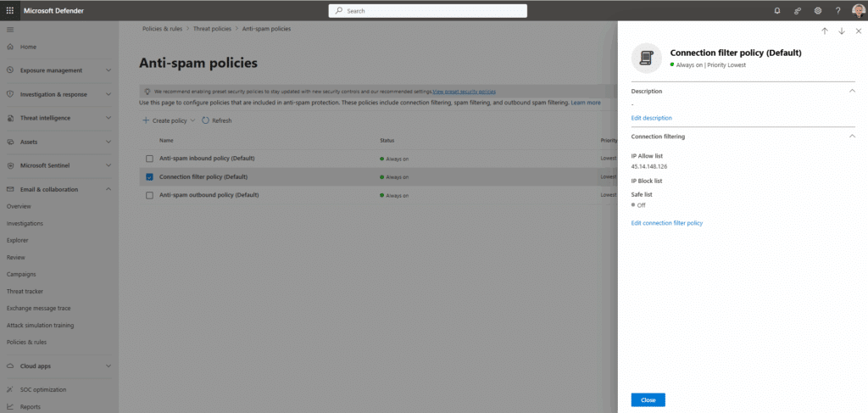The width and height of the screenshot is (868, 413).
Task: Click Edit description link
Action: click(652, 118)
